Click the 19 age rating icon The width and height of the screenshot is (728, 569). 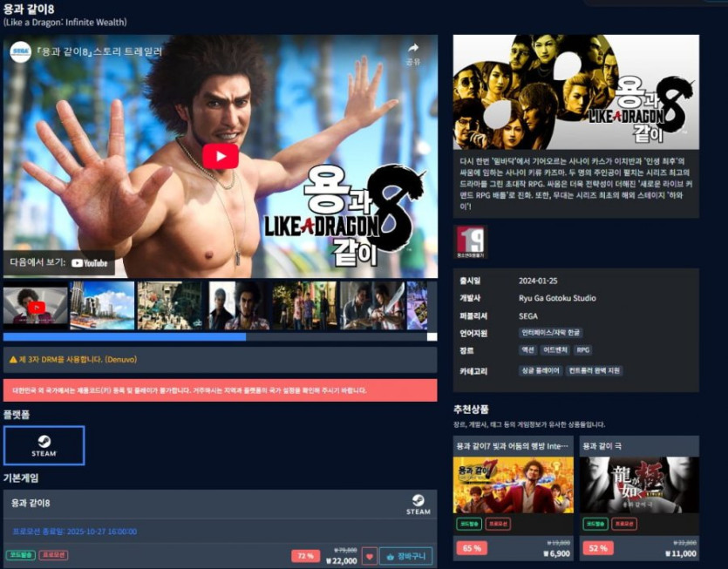point(470,241)
